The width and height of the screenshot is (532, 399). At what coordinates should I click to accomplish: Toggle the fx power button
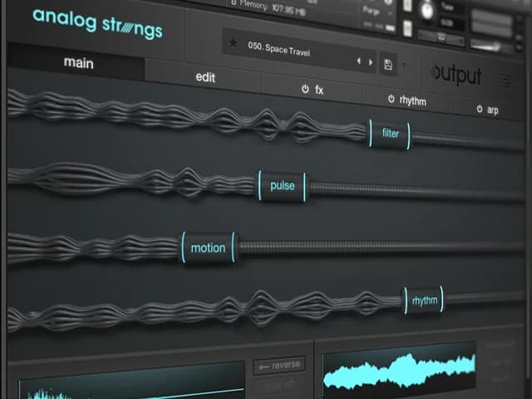(305, 89)
